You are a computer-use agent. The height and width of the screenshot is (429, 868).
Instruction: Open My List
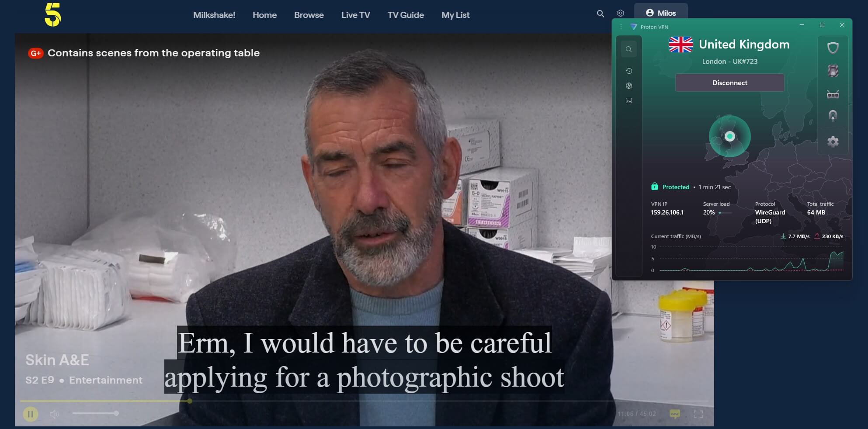point(455,15)
